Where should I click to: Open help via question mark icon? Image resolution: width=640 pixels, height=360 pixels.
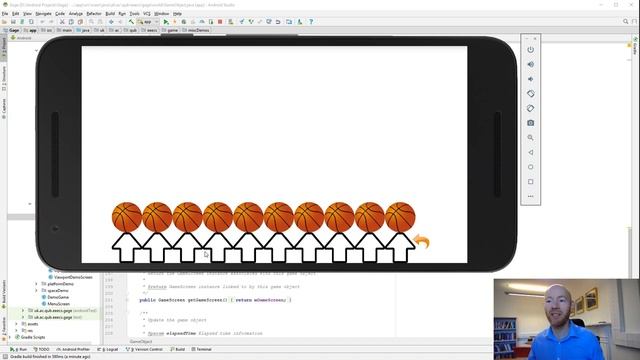311,22
